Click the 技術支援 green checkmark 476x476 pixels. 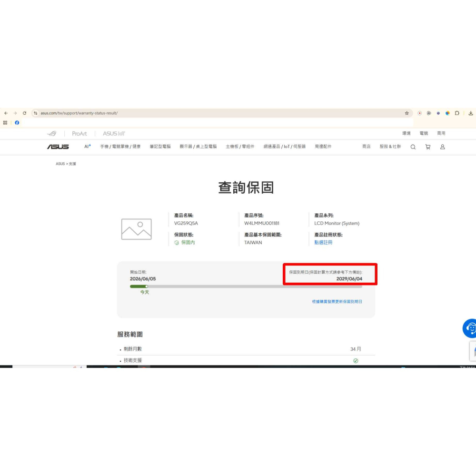pyautogui.click(x=356, y=361)
